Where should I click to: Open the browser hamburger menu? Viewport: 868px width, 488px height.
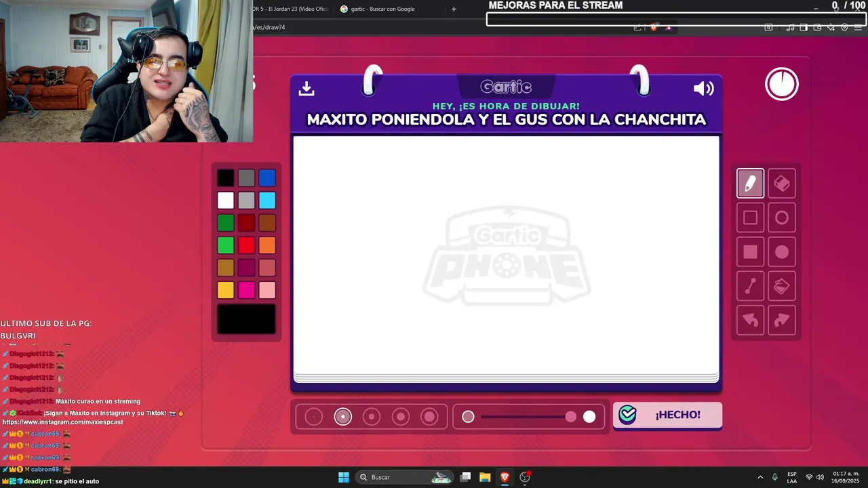click(x=859, y=27)
